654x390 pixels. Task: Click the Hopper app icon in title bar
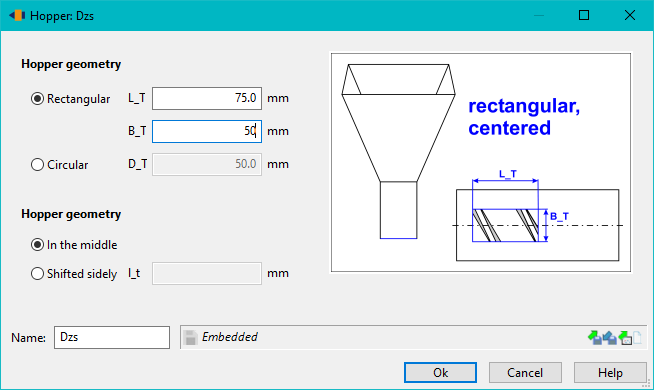[x=17, y=15]
